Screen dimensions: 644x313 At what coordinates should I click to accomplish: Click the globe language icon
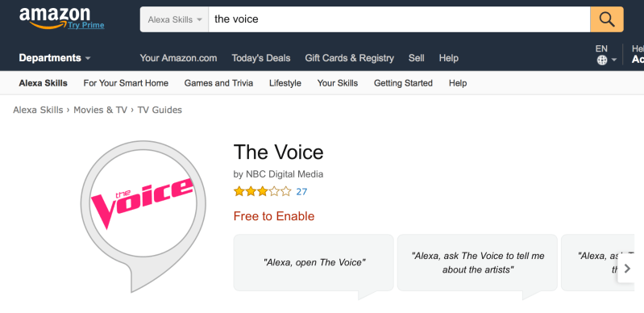(x=602, y=60)
